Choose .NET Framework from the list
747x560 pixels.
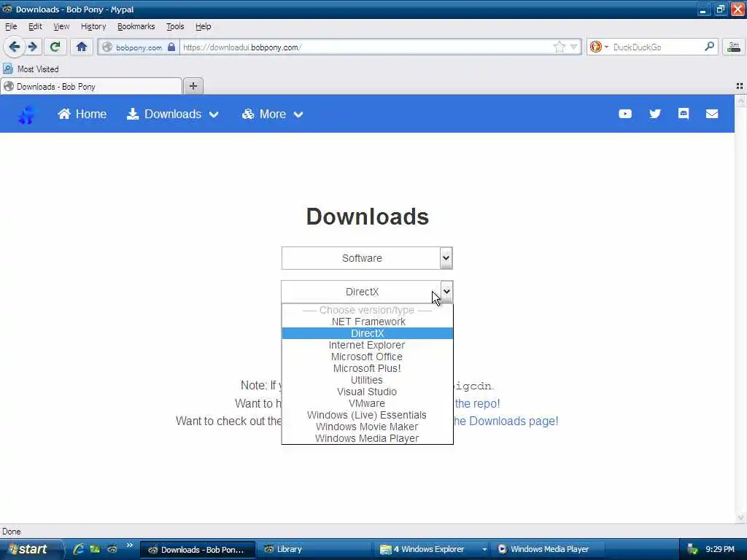[x=368, y=322]
